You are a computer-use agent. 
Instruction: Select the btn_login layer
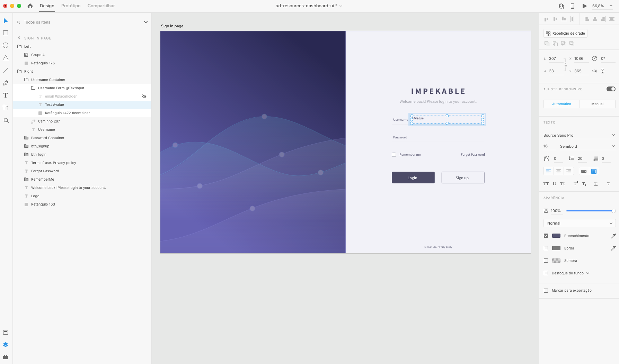[x=82, y=154]
